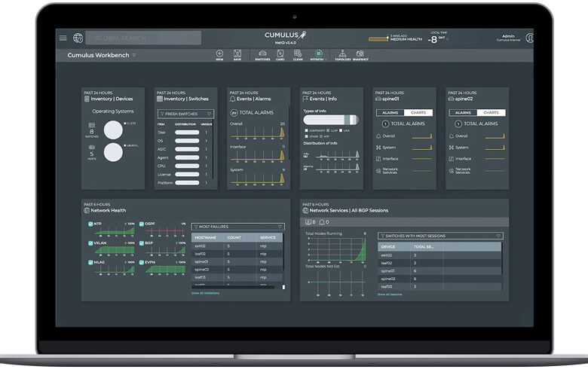
Task: Select Alarms tab on spine01 card
Action: tap(390, 112)
